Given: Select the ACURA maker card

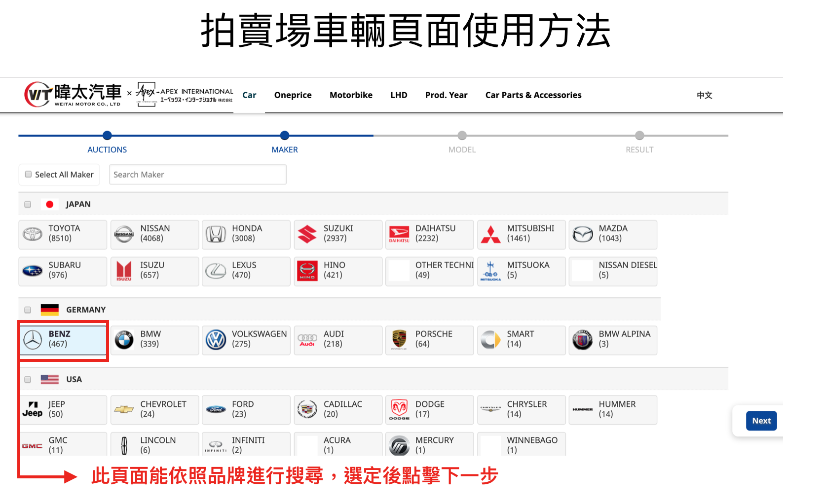Looking at the screenshot, I should point(337,444).
